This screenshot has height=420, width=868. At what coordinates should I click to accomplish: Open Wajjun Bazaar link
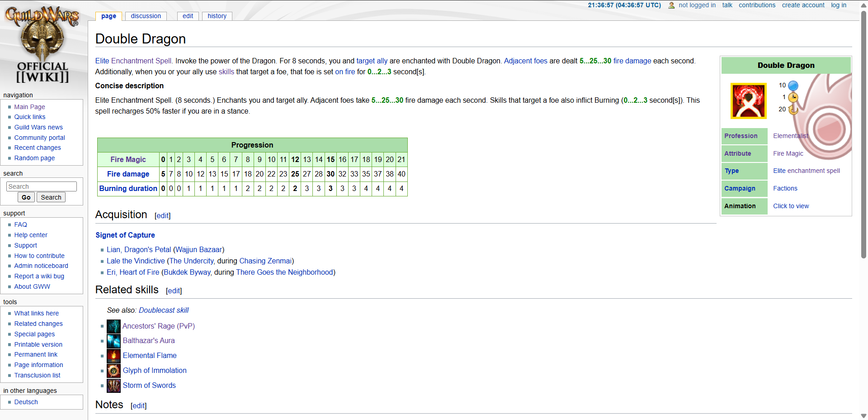click(x=199, y=249)
